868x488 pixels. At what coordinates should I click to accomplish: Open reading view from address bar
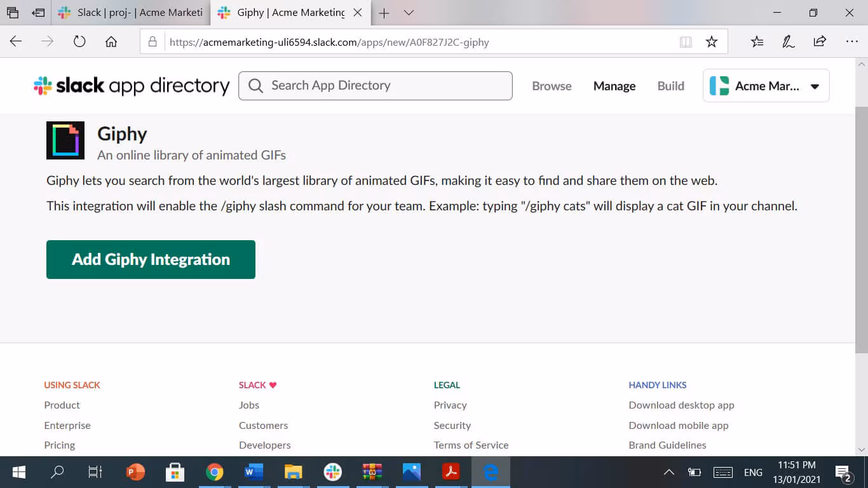(x=686, y=42)
